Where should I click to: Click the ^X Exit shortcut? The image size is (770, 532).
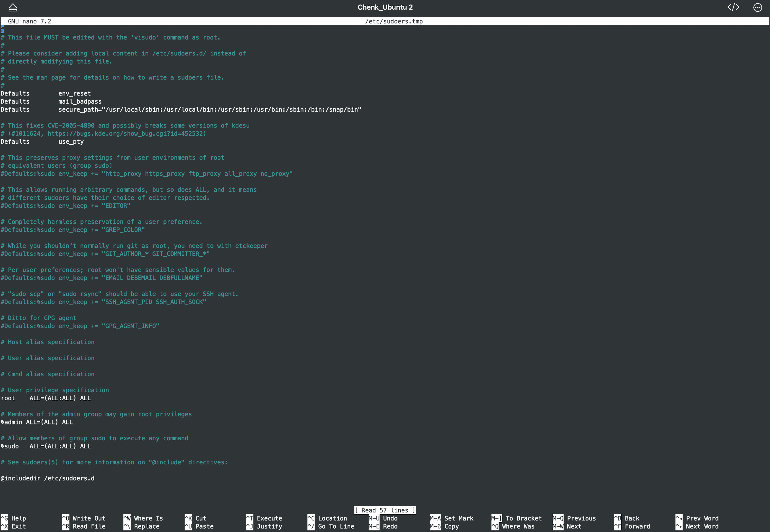13,526
